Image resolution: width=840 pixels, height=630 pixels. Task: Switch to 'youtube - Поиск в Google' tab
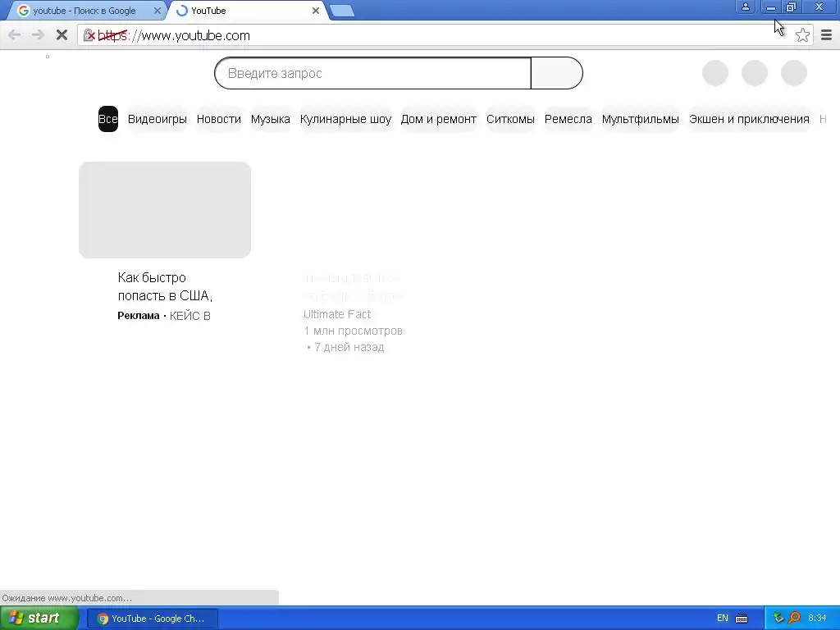click(84, 11)
